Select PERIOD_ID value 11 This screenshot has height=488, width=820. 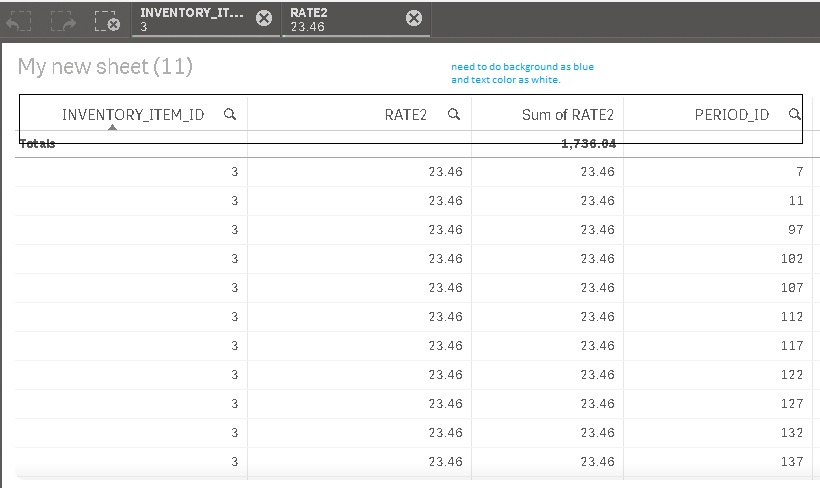pos(796,201)
